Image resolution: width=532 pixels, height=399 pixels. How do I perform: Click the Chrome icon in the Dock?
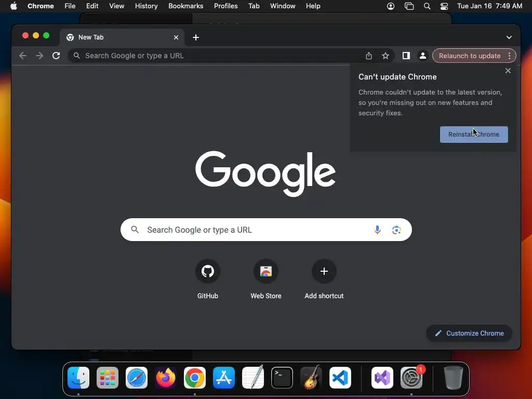coord(195,378)
